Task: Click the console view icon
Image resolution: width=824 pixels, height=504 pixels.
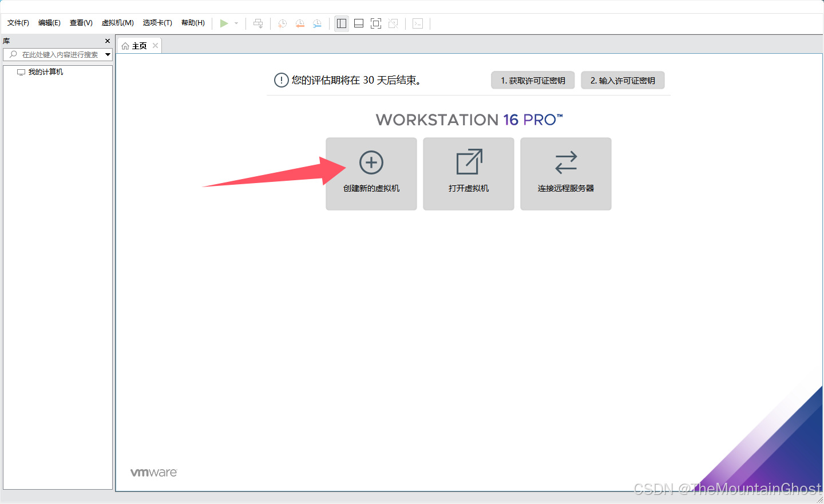Action: pyautogui.click(x=418, y=23)
